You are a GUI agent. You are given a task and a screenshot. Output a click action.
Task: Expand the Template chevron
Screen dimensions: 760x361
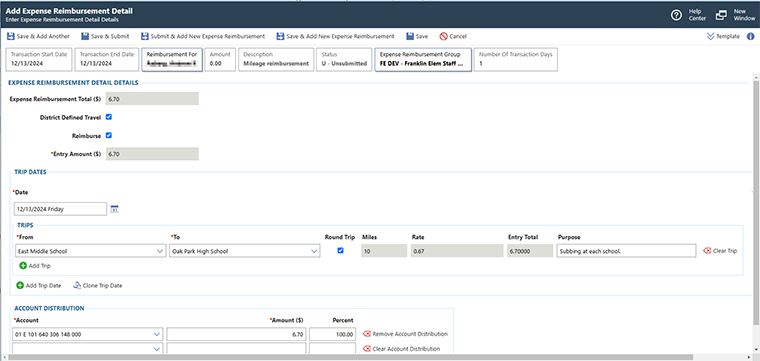[711, 36]
